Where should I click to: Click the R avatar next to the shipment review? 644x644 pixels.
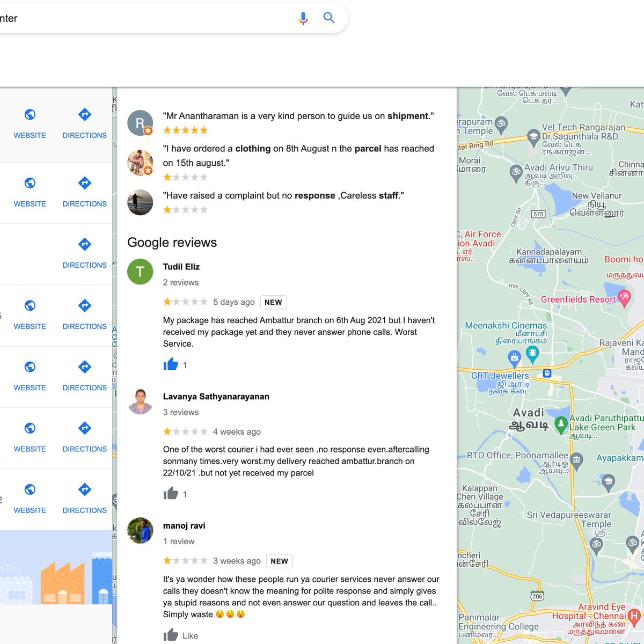pyautogui.click(x=140, y=123)
